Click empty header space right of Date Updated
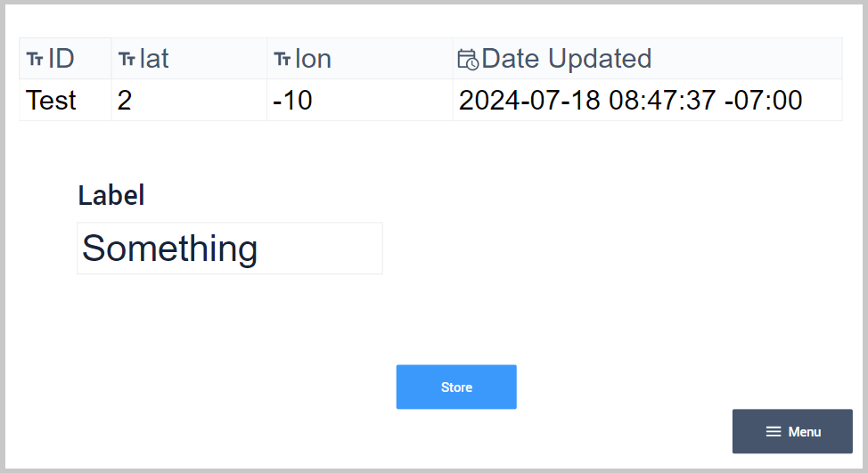 point(749,59)
